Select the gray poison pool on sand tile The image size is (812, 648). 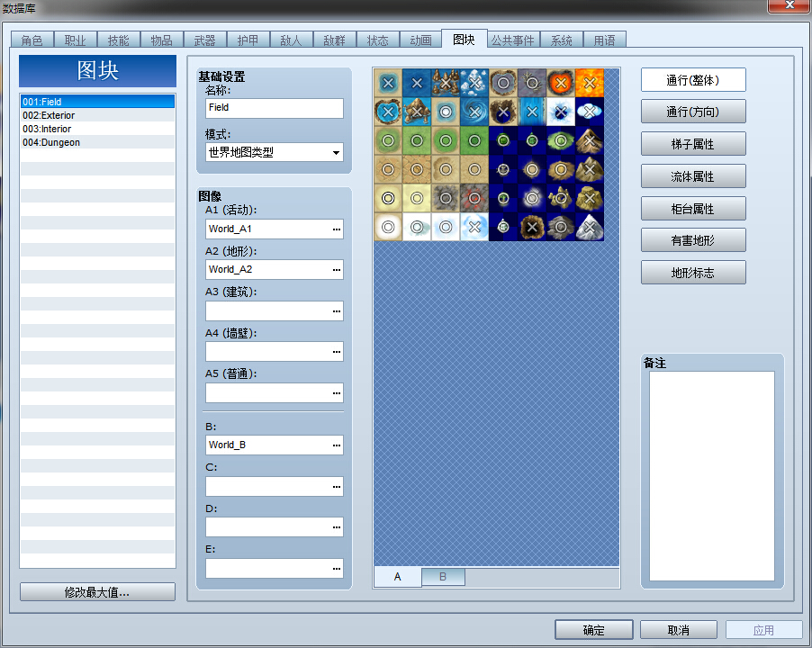pos(503,83)
